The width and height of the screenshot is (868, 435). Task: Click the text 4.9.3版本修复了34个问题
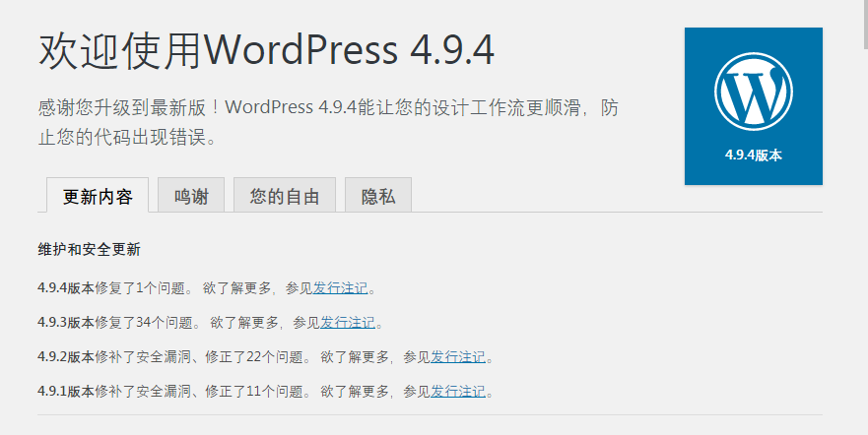click(115, 322)
